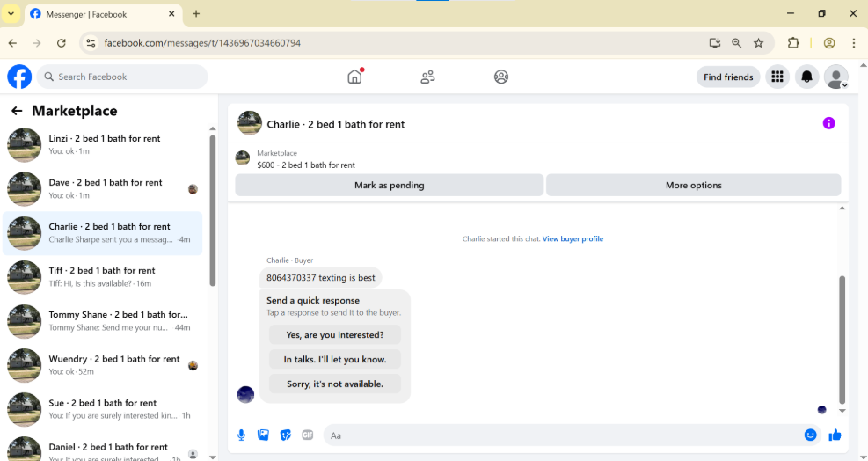Click the listing thumbnail in the chat header
The image size is (868, 461).
pos(249,123)
